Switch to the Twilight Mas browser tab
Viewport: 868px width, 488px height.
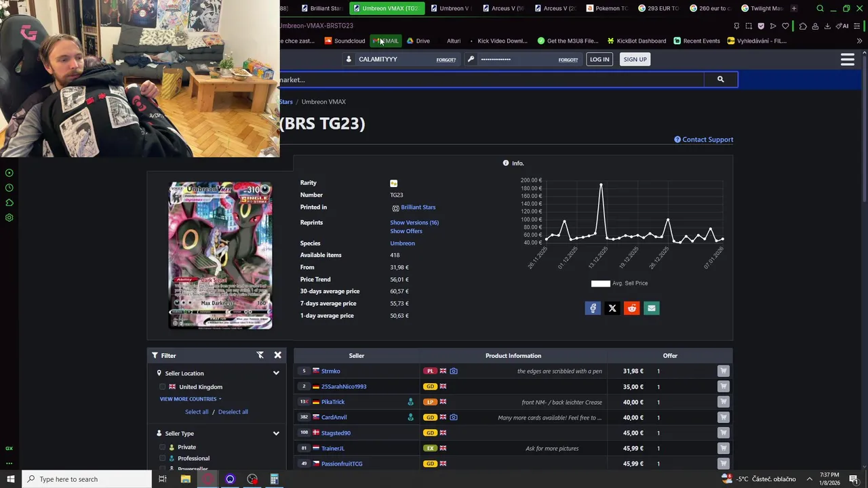[x=762, y=8]
